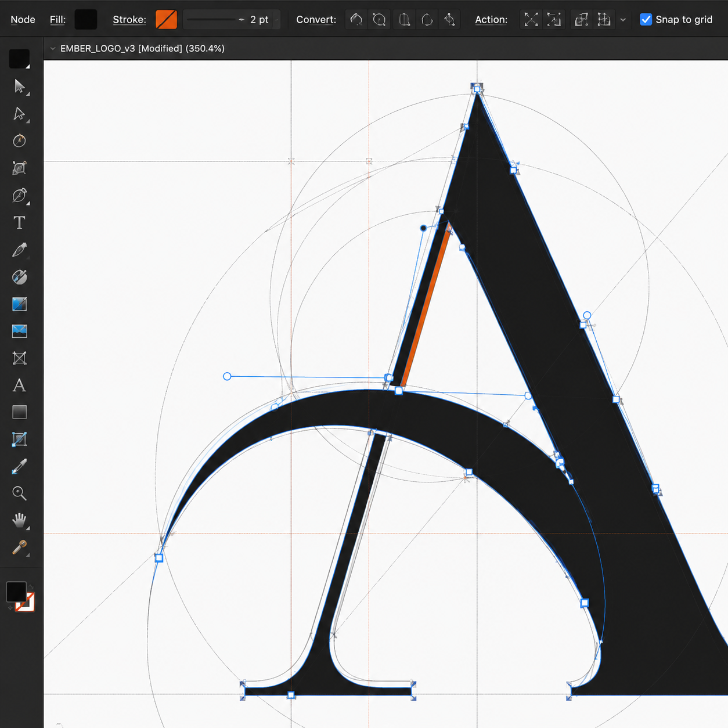Expand the Action options dropdown arrow

click(623, 20)
